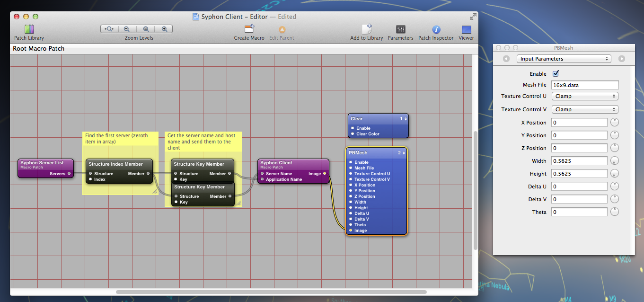The image size is (644, 302).
Task: Click the Delta V value field
Action: pos(579,199)
